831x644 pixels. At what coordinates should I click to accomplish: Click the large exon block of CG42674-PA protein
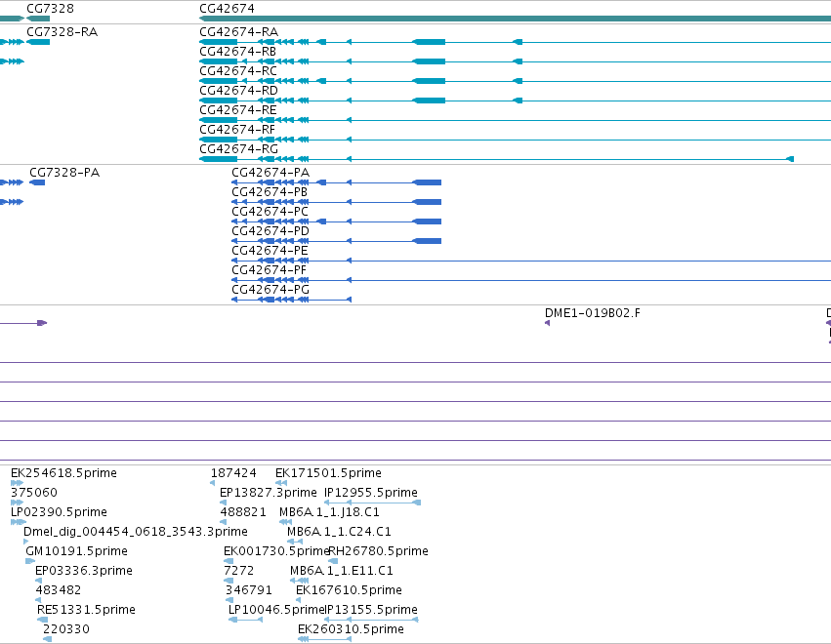427,182
